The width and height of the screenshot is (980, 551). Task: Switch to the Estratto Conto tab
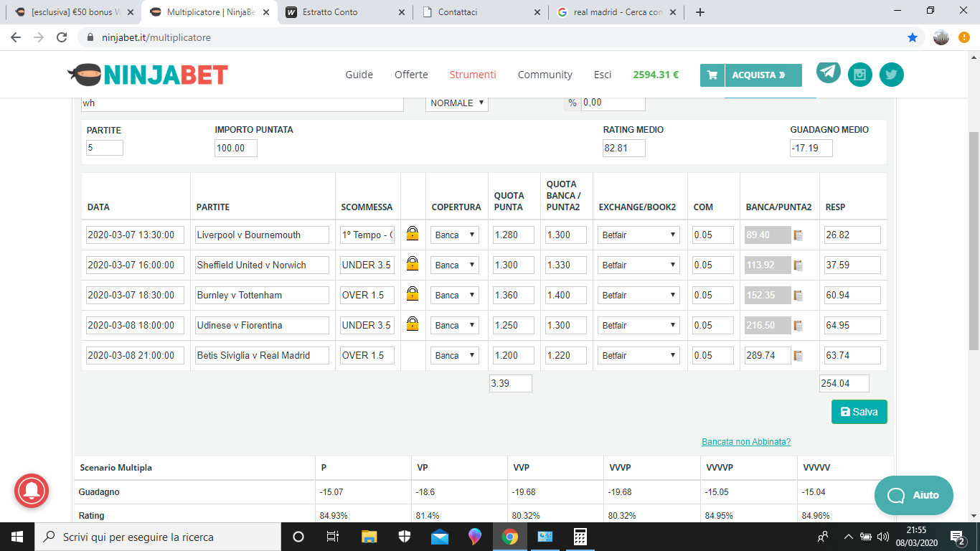345,12
